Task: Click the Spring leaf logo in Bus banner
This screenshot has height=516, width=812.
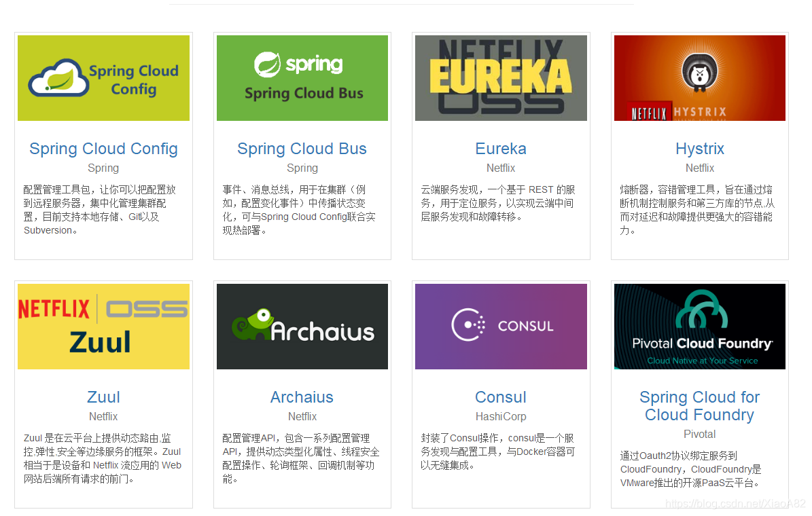Action: tap(267, 64)
